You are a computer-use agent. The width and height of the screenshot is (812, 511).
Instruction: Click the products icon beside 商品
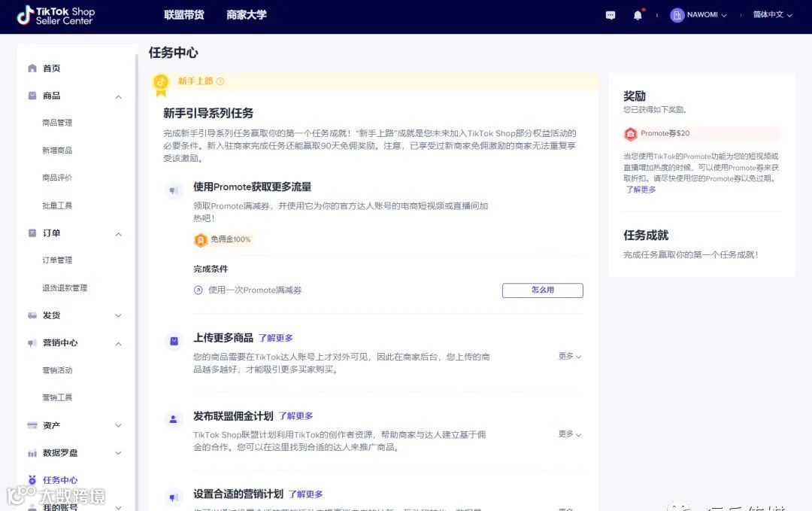[32, 96]
